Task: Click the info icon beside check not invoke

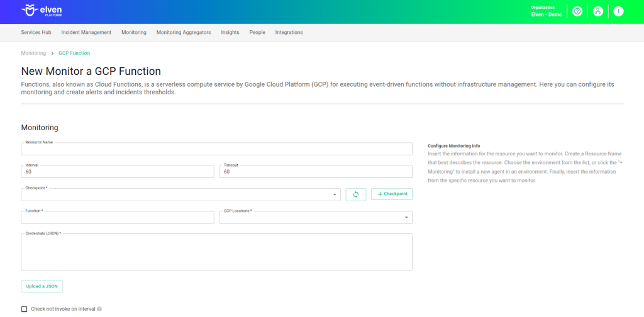Action: coord(99,309)
